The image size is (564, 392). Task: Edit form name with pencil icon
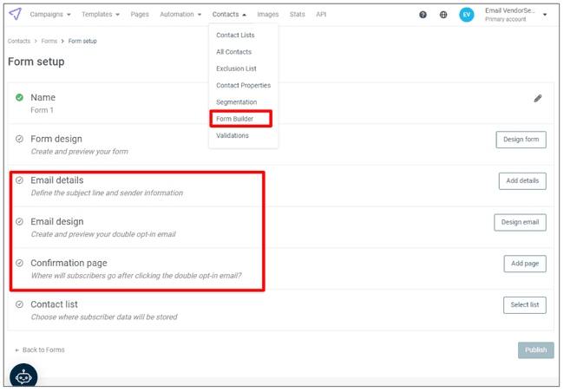[x=538, y=98]
